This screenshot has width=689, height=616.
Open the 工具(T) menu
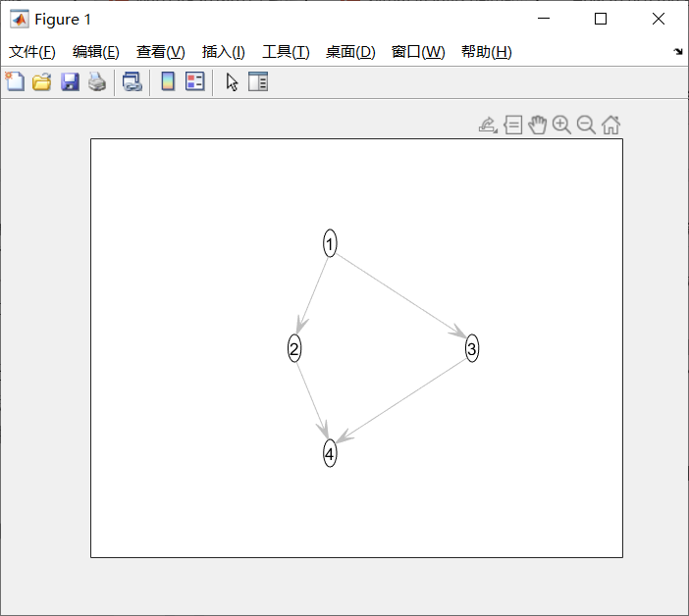(x=286, y=52)
